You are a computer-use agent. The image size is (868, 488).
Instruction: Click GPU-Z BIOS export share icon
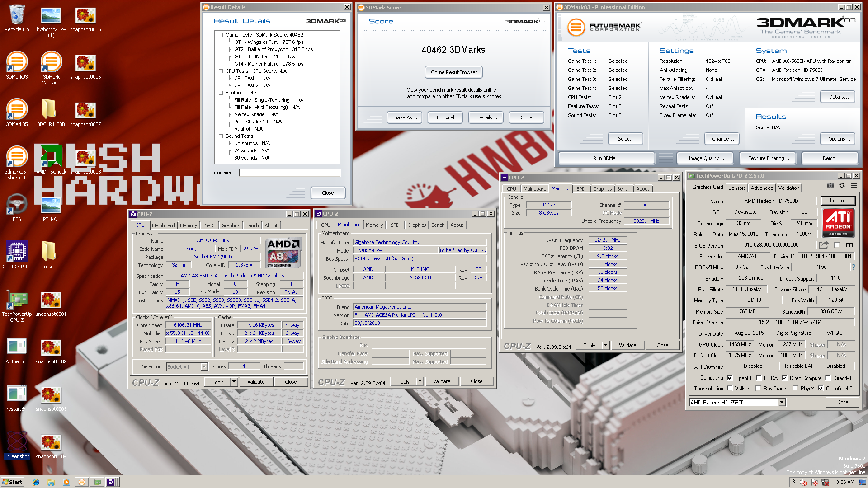point(824,245)
